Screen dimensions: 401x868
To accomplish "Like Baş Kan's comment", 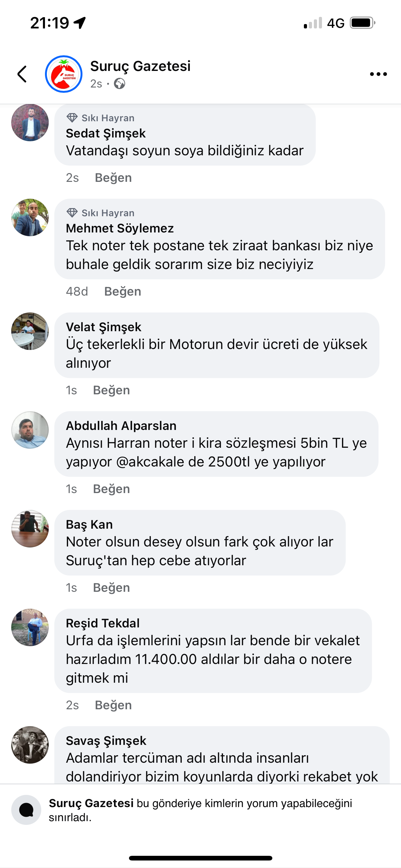I will [111, 588].
